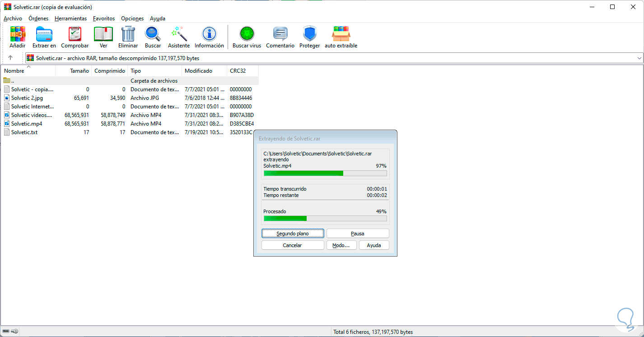Click the CRC32 value D385CBE4
644x337 pixels.
click(x=242, y=124)
